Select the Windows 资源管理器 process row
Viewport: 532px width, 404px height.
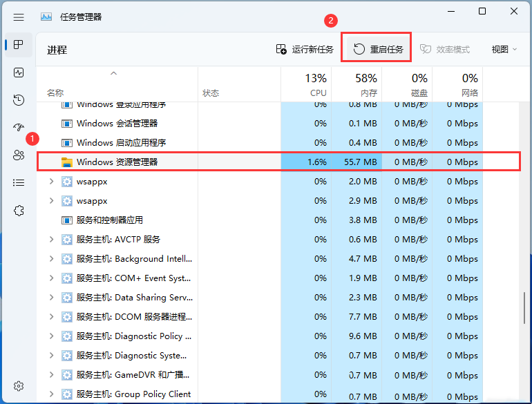pyautogui.click(x=278, y=162)
